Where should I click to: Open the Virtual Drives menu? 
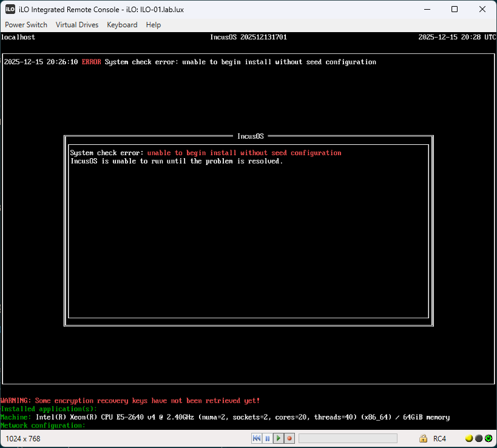pyautogui.click(x=77, y=25)
